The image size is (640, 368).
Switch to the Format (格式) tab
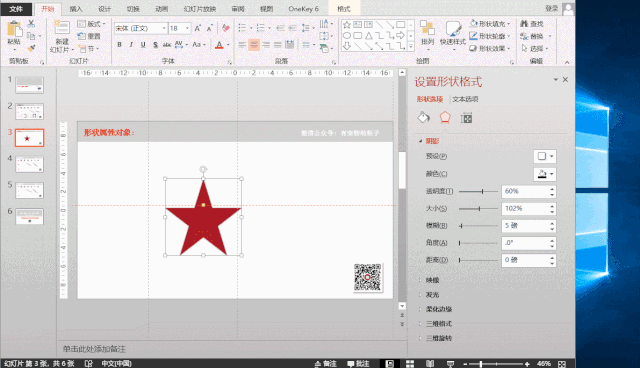[344, 9]
